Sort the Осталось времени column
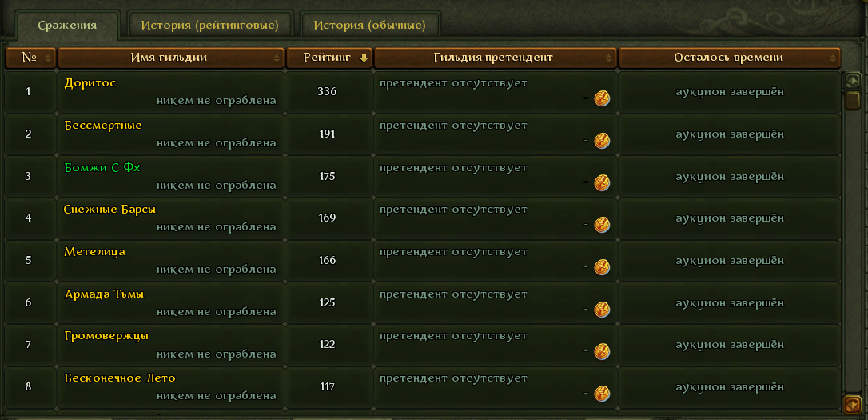Viewport: 868px width, 420px height. pyautogui.click(x=729, y=58)
